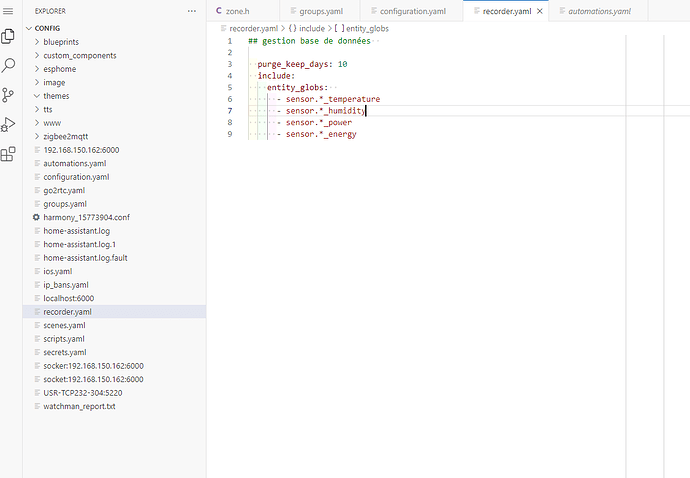
Task: Open the Run and Debug icon
Action: [8, 125]
